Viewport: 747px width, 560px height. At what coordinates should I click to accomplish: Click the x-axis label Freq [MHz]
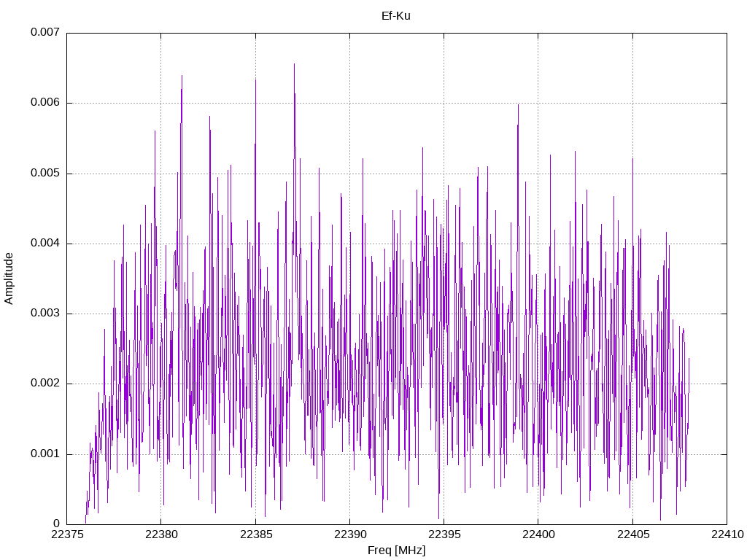tap(396, 551)
